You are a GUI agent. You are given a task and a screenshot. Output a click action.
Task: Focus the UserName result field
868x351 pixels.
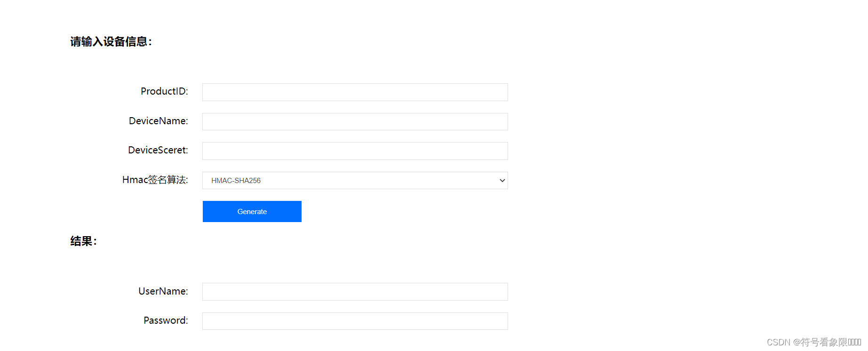[x=355, y=292]
